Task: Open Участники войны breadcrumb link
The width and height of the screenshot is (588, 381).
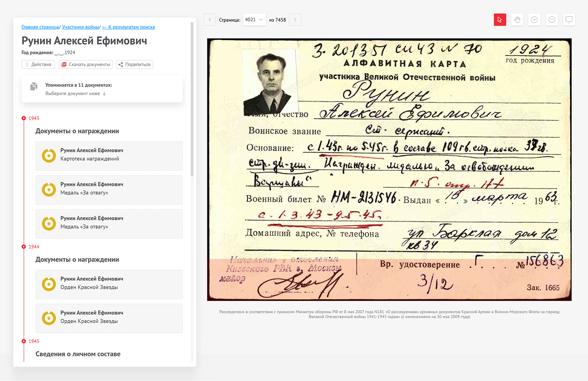Action: 81,27
